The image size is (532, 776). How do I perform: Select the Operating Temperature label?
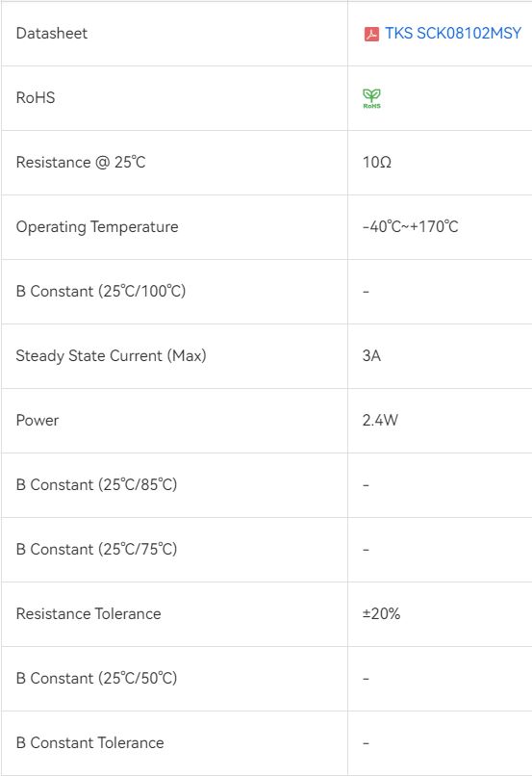97,227
